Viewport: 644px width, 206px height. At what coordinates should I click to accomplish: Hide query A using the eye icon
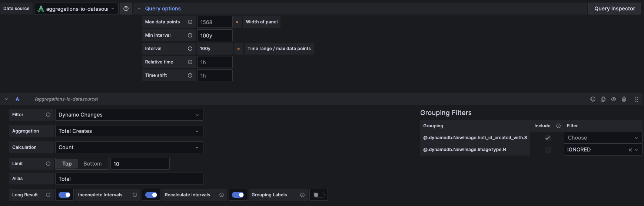pos(614,99)
